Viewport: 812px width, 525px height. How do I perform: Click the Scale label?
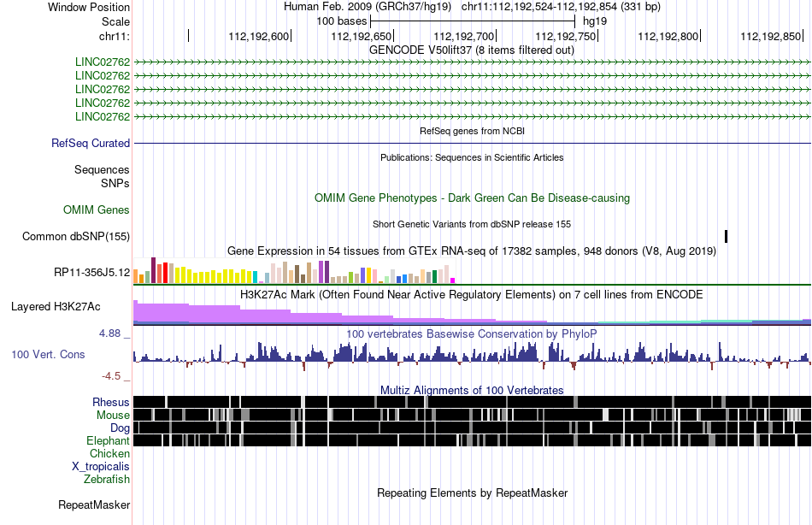click(115, 21)
